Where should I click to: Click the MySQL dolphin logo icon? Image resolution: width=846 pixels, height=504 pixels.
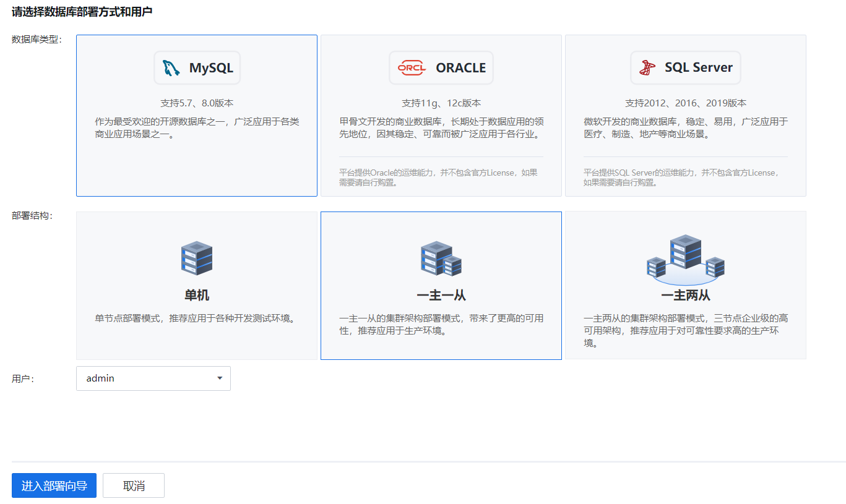coord(171,68)
